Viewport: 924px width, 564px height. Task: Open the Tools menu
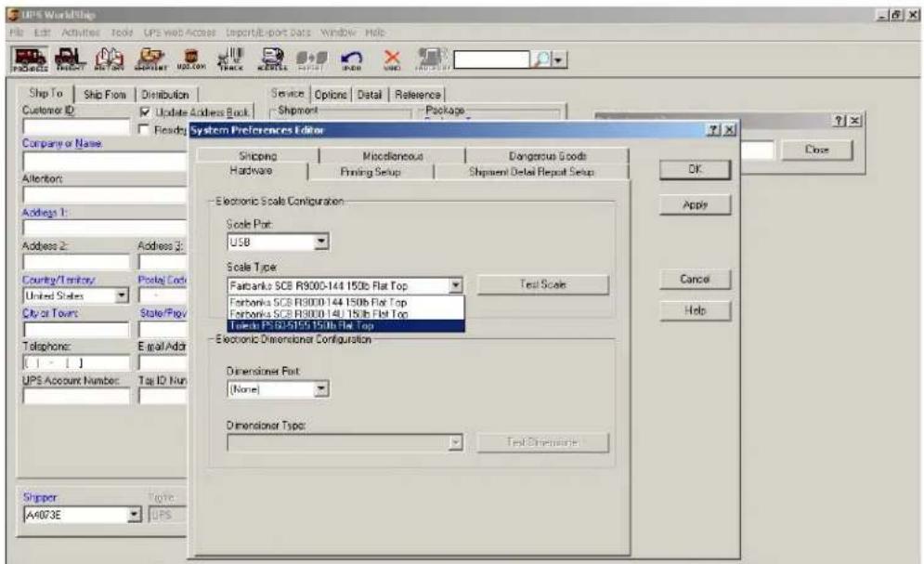click(x=122, y=33)
